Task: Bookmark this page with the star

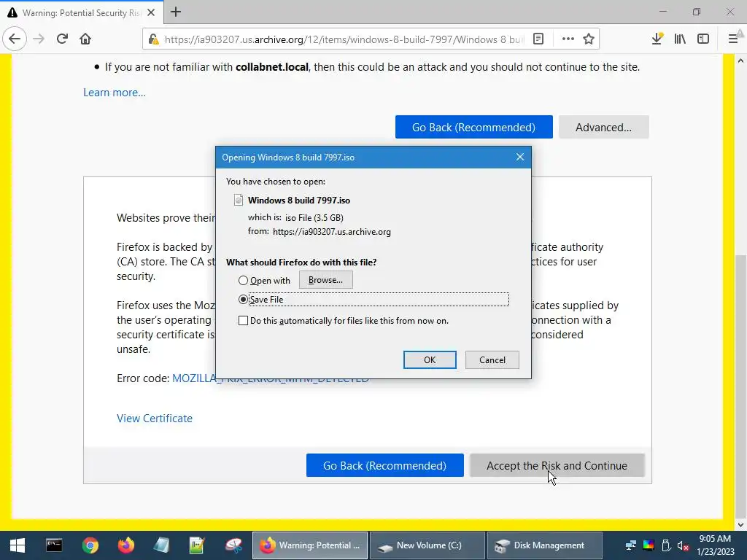Action: pyautogui.click(x=589, y=39)
